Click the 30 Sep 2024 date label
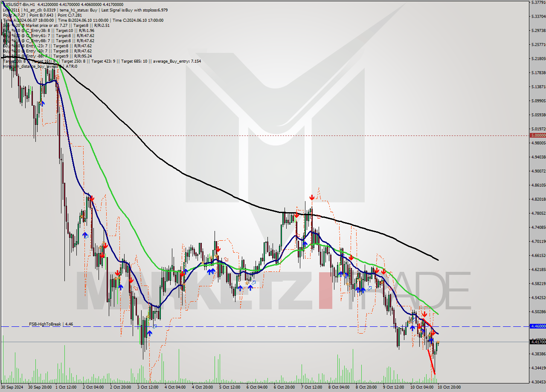546x392 pixels. 12,387
